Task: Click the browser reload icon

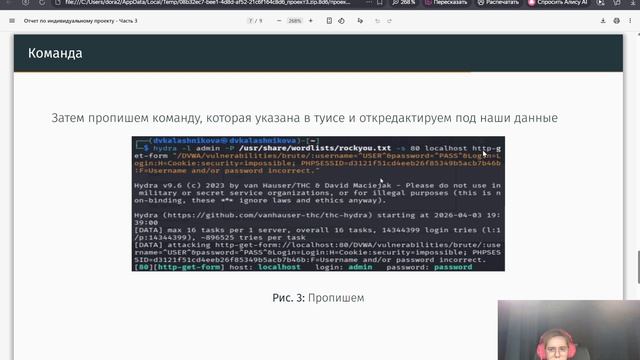Action: 42,2
